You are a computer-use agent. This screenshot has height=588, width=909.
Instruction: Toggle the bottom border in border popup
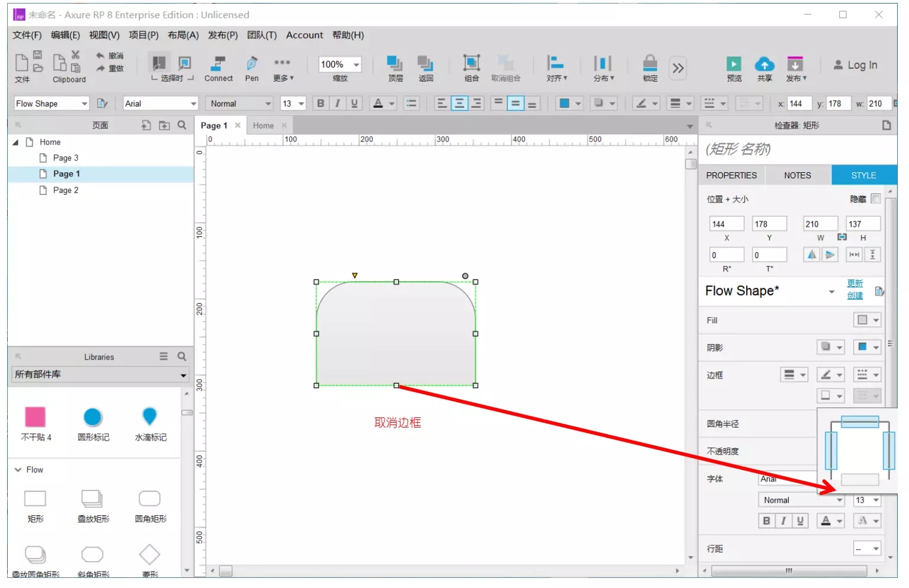[859, 480]
